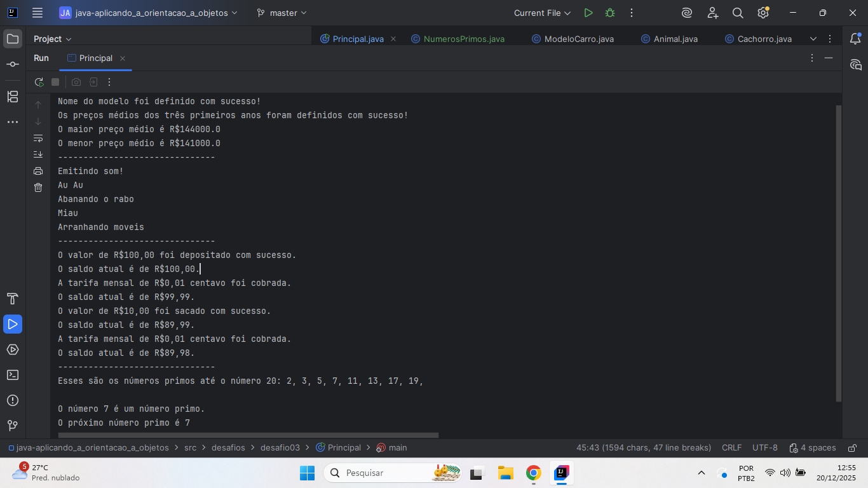868x488 pixels.
Task: Expand the master branch dropdown
Action: [x=281, y=13]
